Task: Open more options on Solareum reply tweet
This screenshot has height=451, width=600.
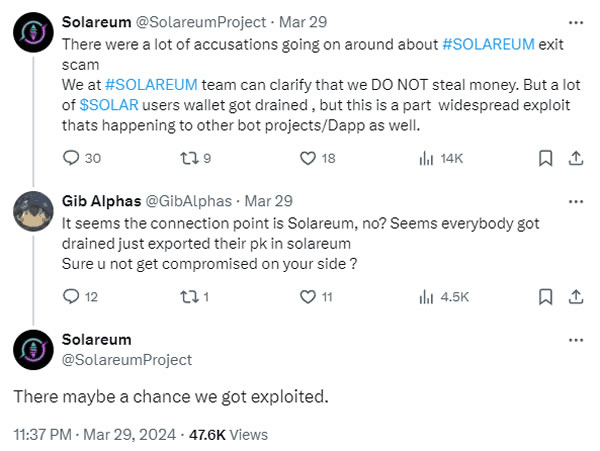Action: pos(575,341)
